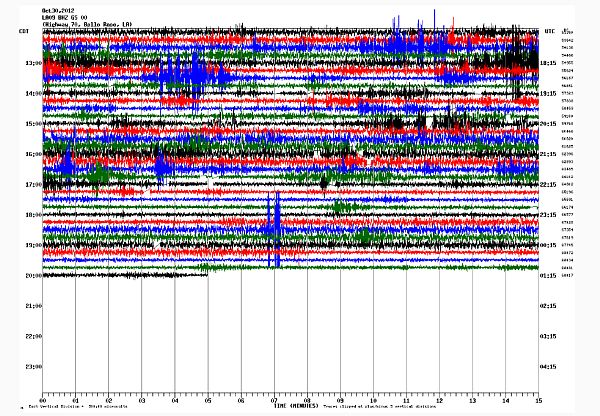The height and width of the screenshot is (416, 600).
Task: Click minute 07 on the time axis
Action: [x=274, y=399]
